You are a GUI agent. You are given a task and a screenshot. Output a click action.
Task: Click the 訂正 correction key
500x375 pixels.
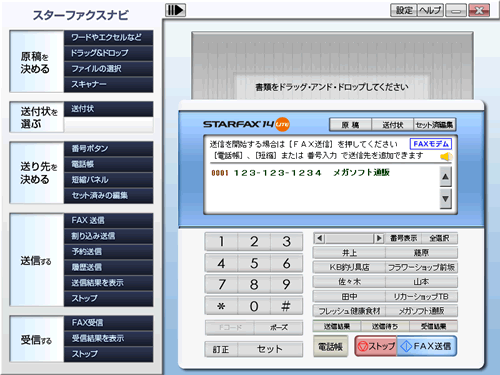point(221,349)
